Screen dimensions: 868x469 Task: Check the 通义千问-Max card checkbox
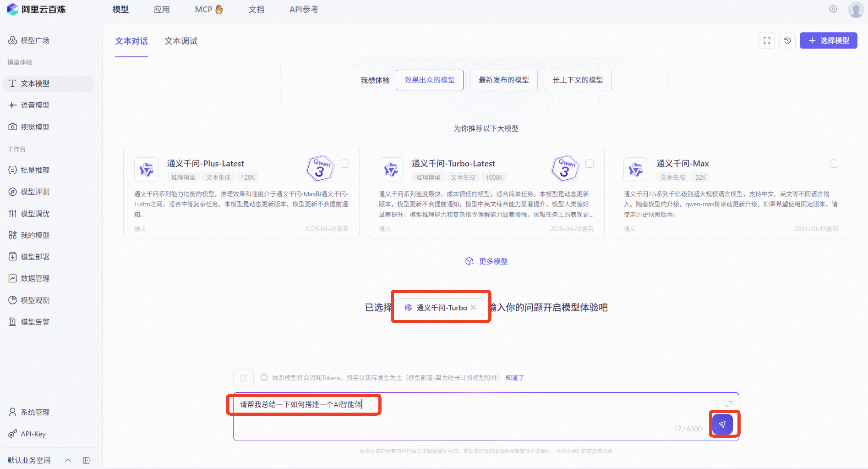click(834, 164)
